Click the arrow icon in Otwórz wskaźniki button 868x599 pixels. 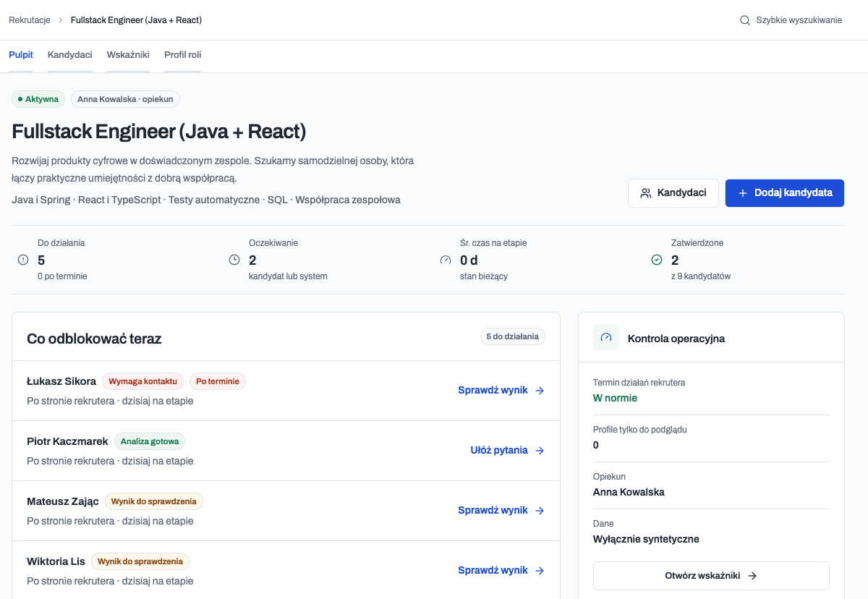[x=752, y=576]
